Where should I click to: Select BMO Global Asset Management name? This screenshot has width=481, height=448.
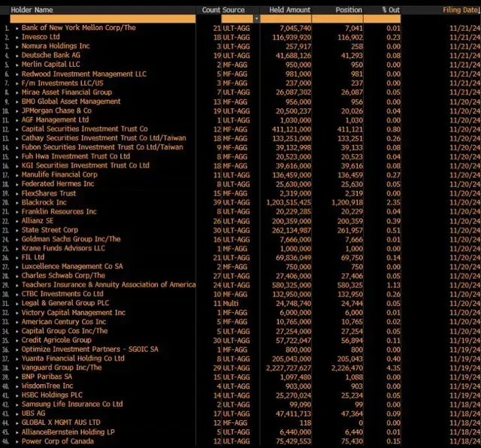pyautogui.click(x=71, y=101)
